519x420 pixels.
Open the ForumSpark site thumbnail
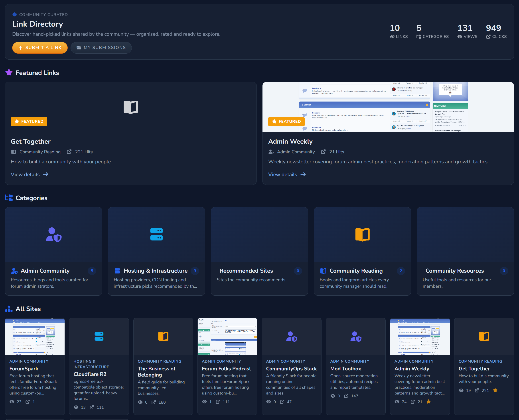pyautogui.click(x=35, y=336)
